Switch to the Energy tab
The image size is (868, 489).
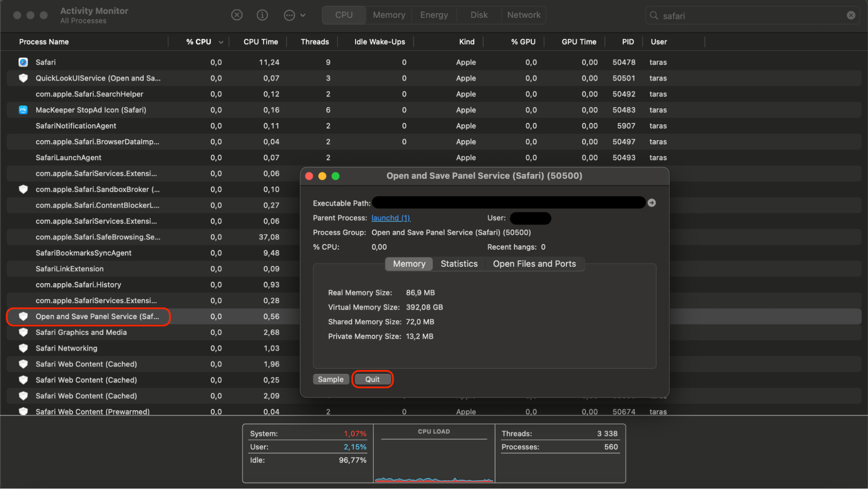click(434, 15)
